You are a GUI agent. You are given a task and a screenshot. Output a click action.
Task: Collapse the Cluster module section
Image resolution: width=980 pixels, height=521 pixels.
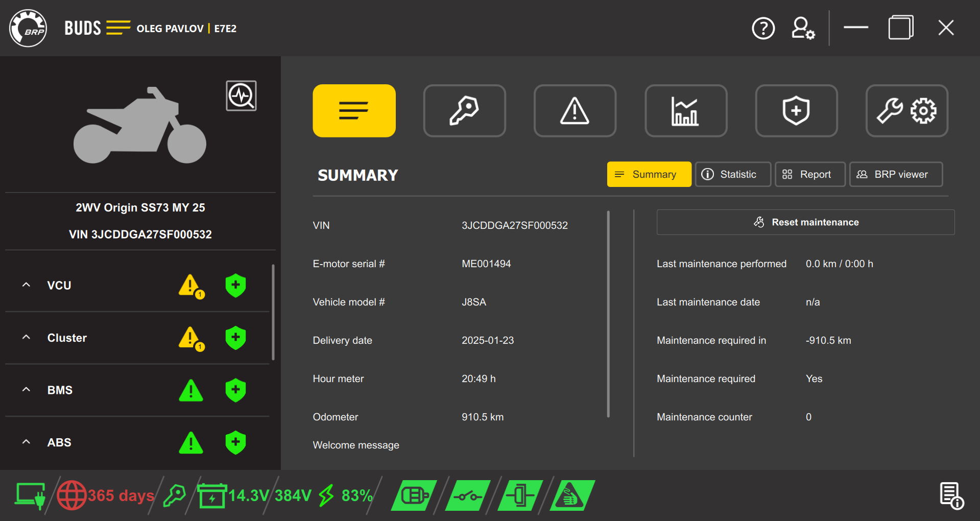click(26, 338)
